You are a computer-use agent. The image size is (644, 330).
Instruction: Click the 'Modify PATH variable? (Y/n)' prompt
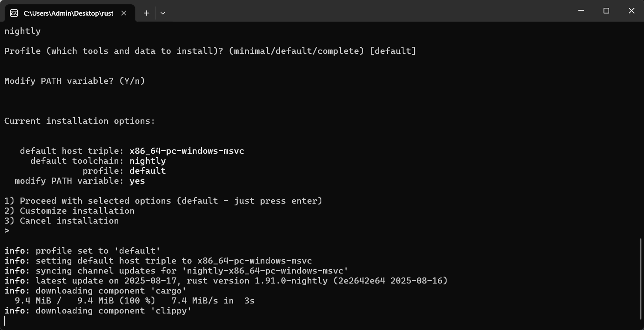tap(74, 81)
